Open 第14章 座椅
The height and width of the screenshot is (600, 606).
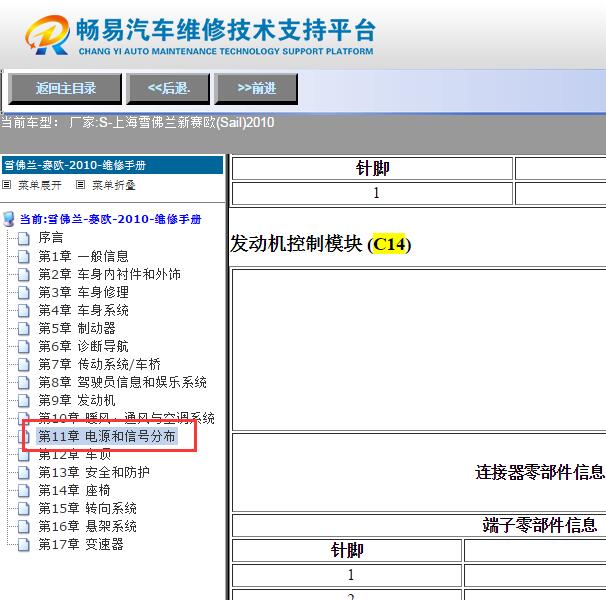point(75,490)
